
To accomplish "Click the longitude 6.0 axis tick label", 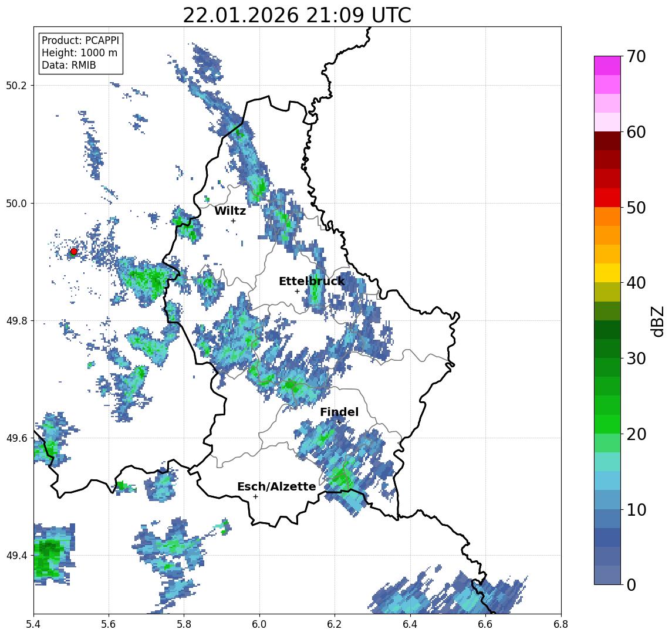I will pyautogui.click(x=260, y=624).
